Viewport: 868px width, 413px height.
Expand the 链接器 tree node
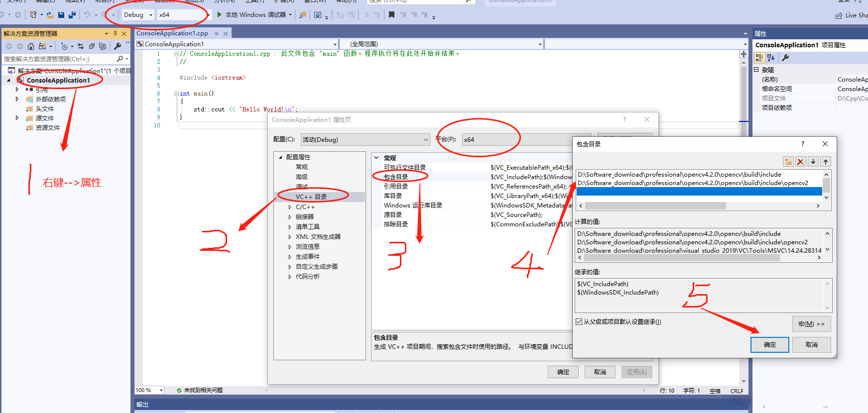[x=290, y=217]
